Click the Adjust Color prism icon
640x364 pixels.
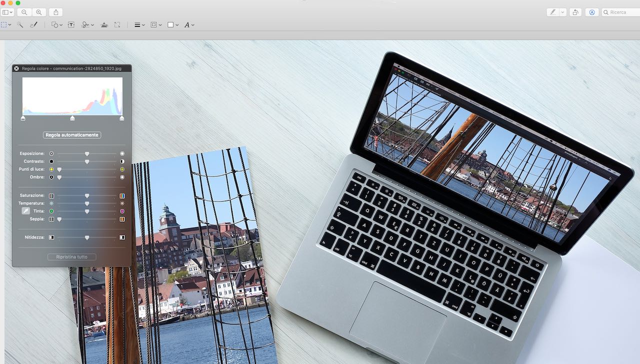(104, 24)
